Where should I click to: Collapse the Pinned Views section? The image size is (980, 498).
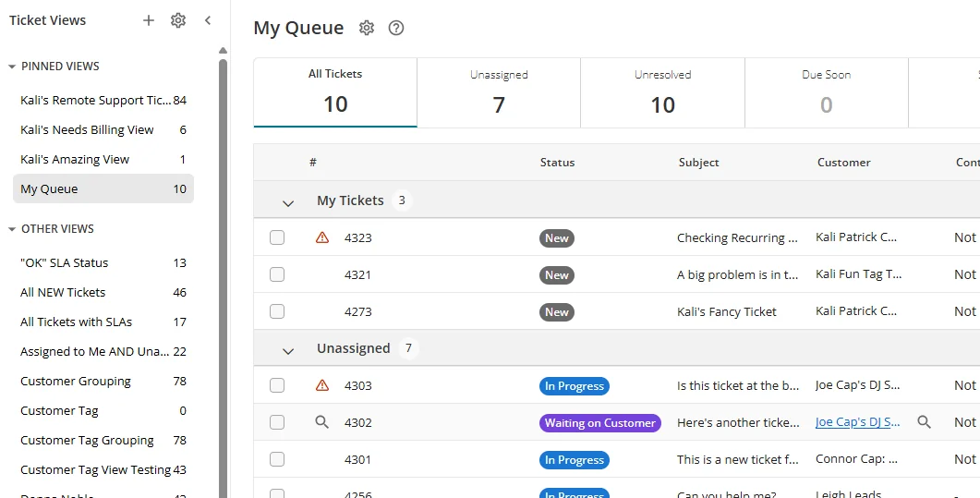click(12, 67)
